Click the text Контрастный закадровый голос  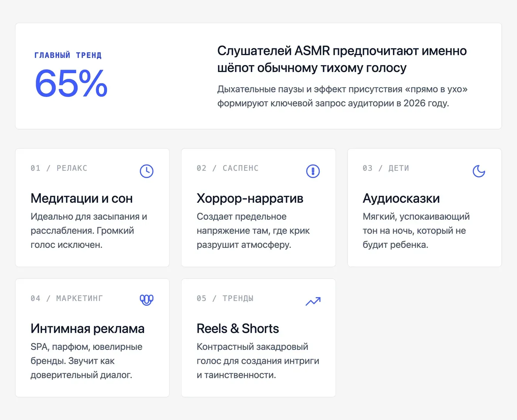pos(258,361)
